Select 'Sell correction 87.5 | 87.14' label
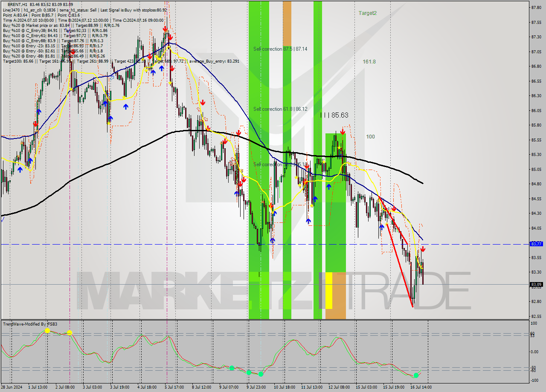The width and height of the screenshot is (546, 392). click(x=280, y=49)
